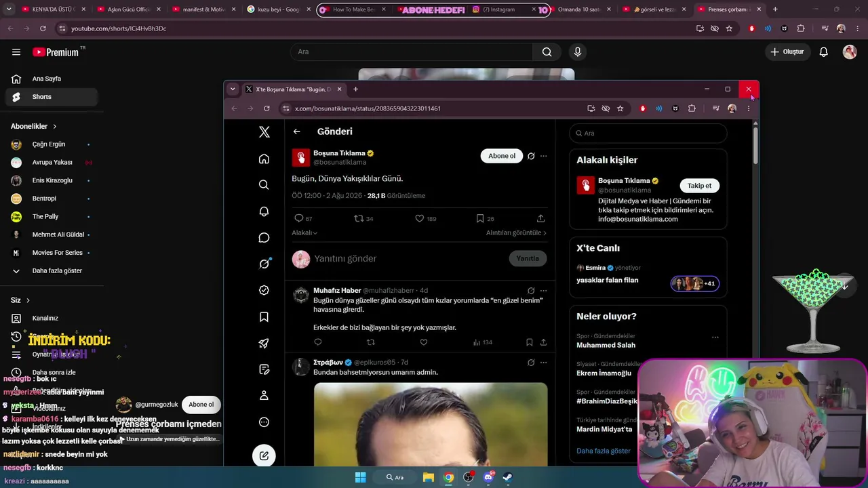868x488 pixels.
Task: Bookmark the Muhafız Haber comment
Action: pyautogui.click(x=530, y=342)
